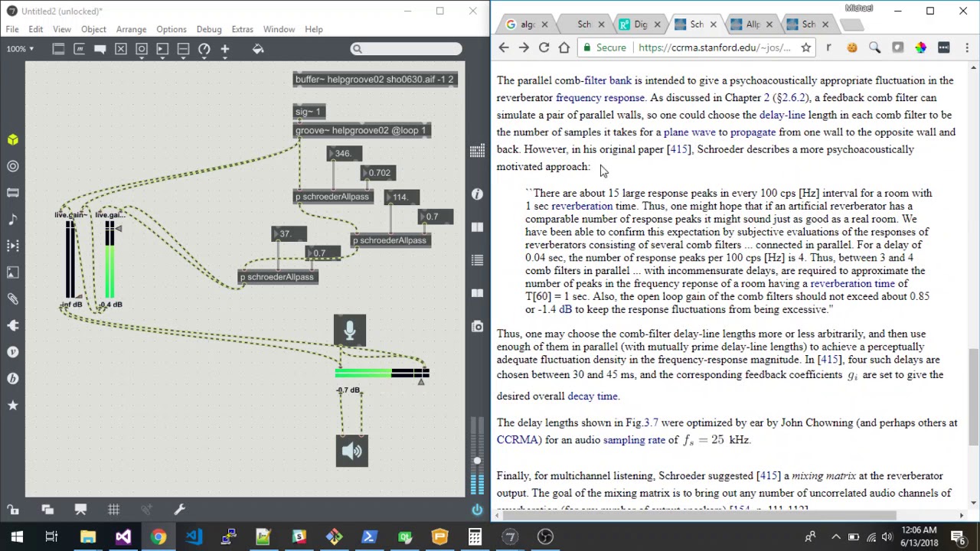Viewport: 980px width, 551px height.
Task: Open the plug-ins icon in Max sidebar
Action: point(13,325)
